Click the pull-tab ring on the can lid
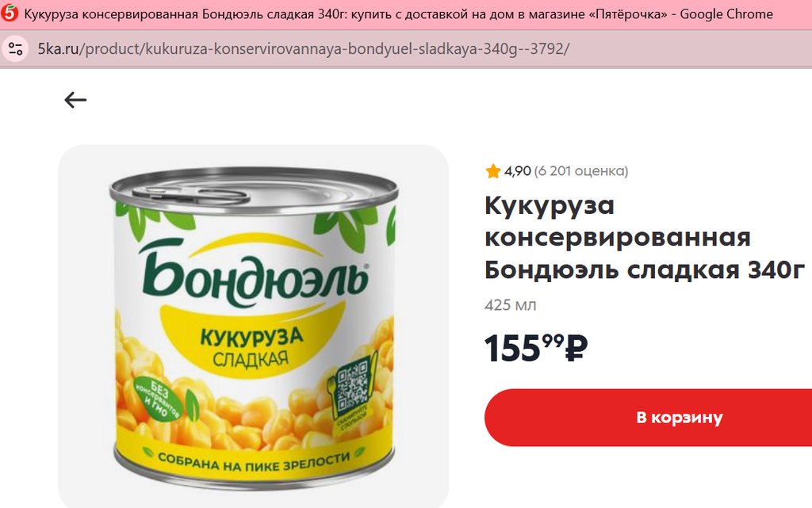Viewport: 812px width, 508px height. tap(192, 194)
